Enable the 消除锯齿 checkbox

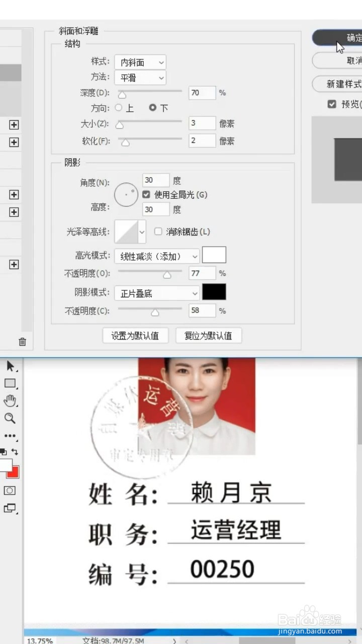pyautogui.click(x=158, y=231)
